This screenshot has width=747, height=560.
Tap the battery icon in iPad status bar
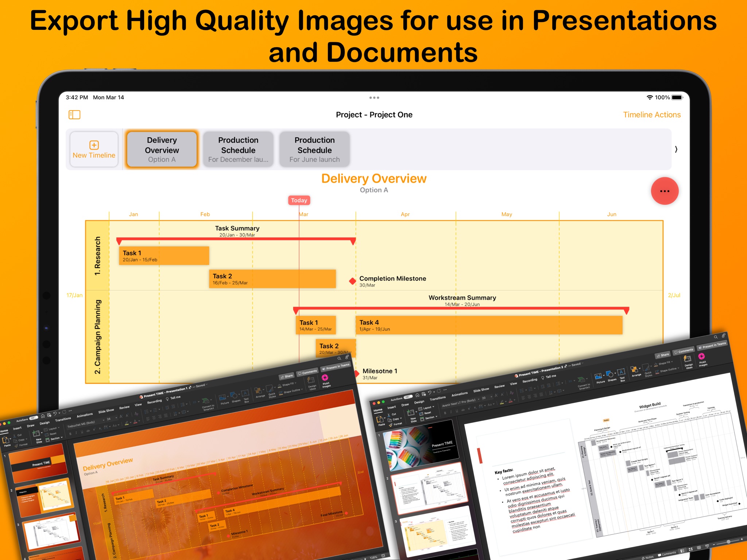pos(677,97)
